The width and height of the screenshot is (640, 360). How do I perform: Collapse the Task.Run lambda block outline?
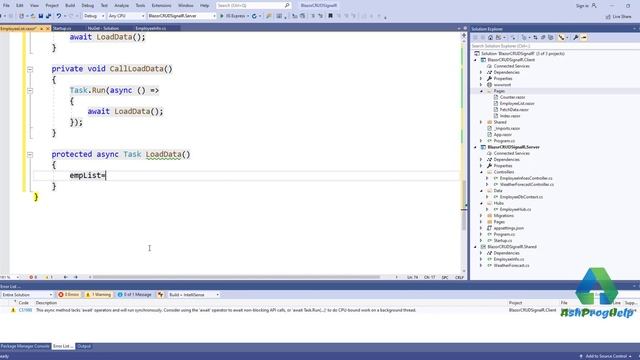click(30, 91)
